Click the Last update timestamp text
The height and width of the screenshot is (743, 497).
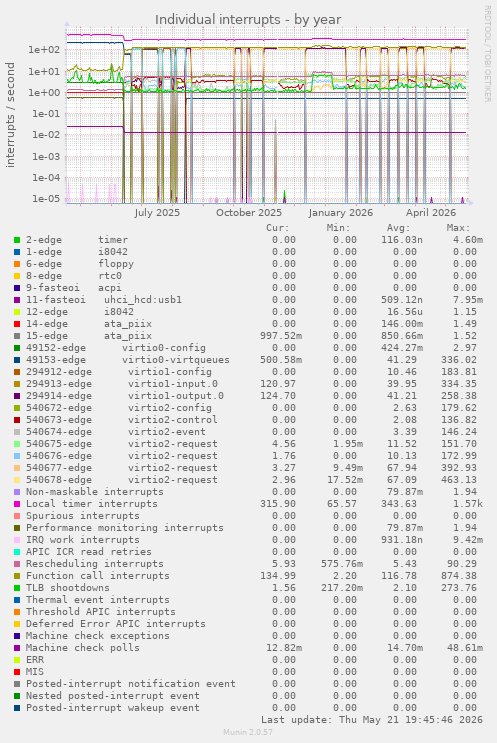372,720
